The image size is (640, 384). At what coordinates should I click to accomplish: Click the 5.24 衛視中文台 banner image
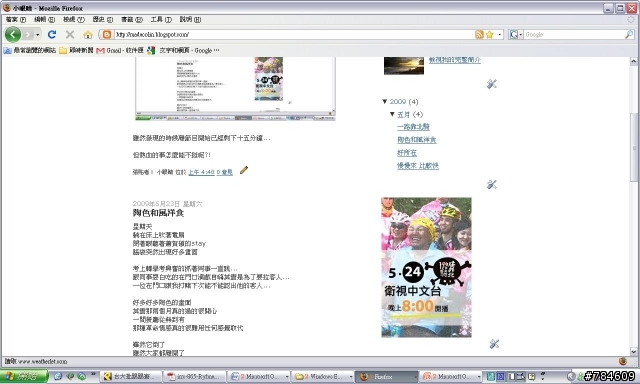(426, 267)
